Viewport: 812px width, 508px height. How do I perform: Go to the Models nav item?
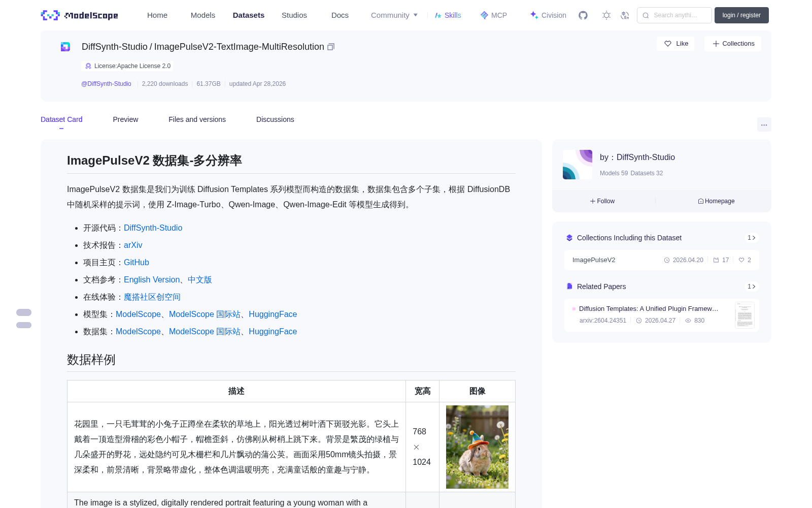pos(203,15)
